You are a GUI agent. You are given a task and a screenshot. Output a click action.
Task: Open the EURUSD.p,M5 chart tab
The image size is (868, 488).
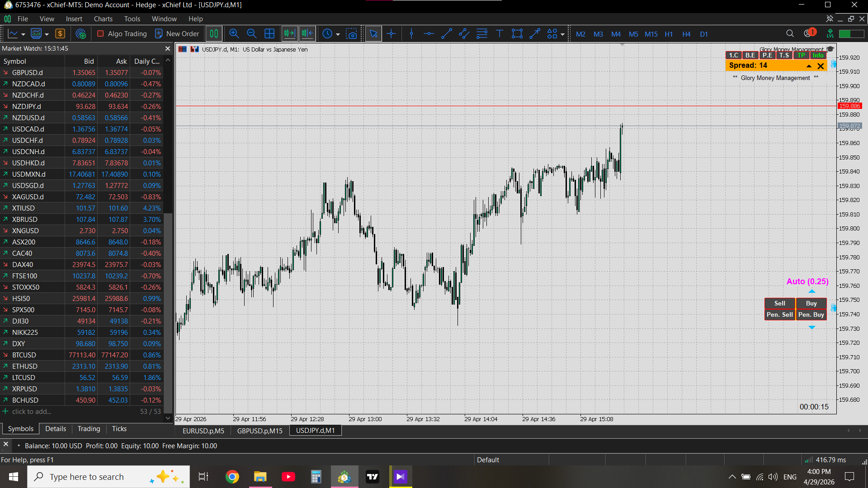pos(203,431)
